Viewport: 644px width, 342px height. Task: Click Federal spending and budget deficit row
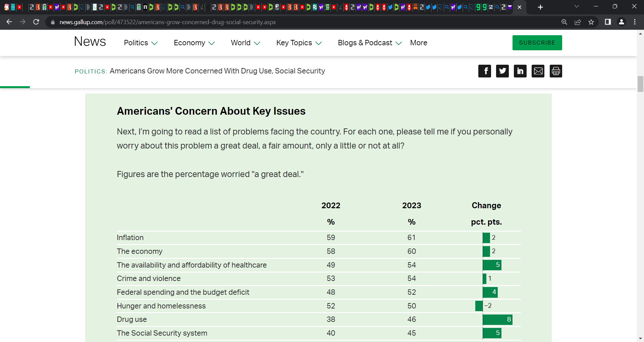183,292
